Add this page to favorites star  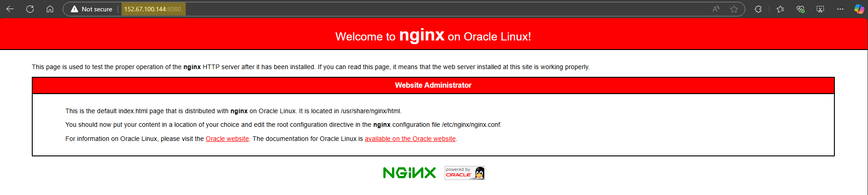[x=734, y=9]
